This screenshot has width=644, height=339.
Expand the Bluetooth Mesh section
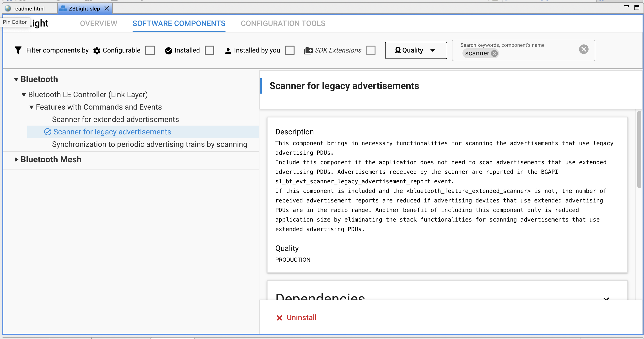[x=16, y=159]
